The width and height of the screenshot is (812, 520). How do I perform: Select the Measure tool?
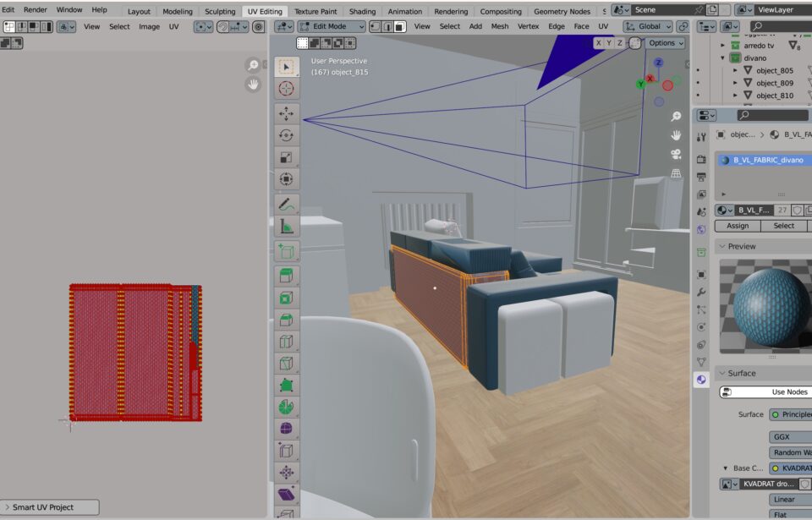pyautogui.click(x=286, y=226)
